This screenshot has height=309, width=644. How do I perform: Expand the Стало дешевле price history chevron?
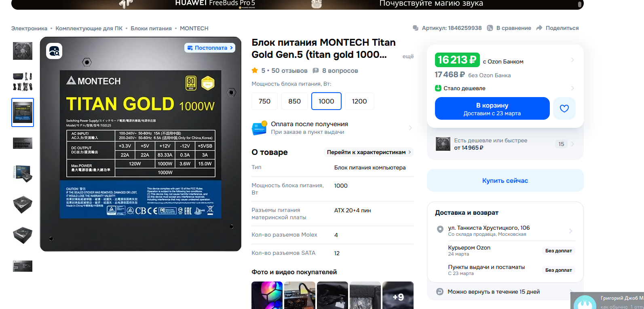pyautogui.click(x=572, y=88)
